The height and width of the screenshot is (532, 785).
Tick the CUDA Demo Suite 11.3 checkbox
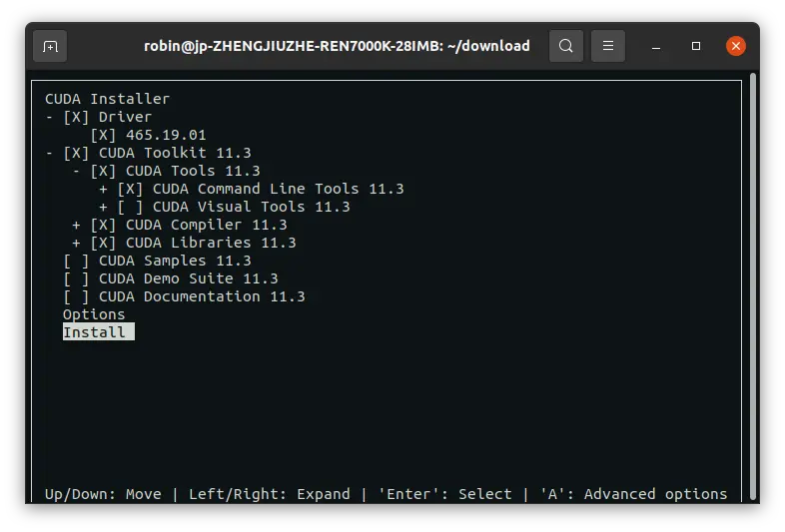76,279
